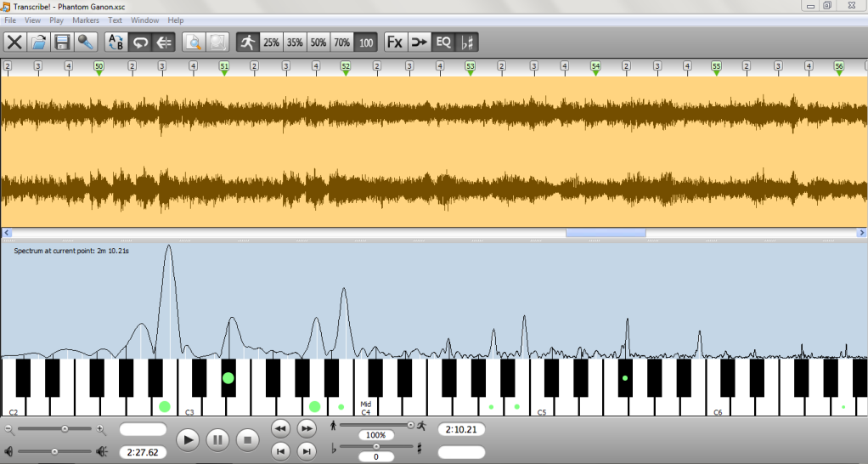Click the fast-forward double-arrow button
868x464 pixels.
pos(306,428)
